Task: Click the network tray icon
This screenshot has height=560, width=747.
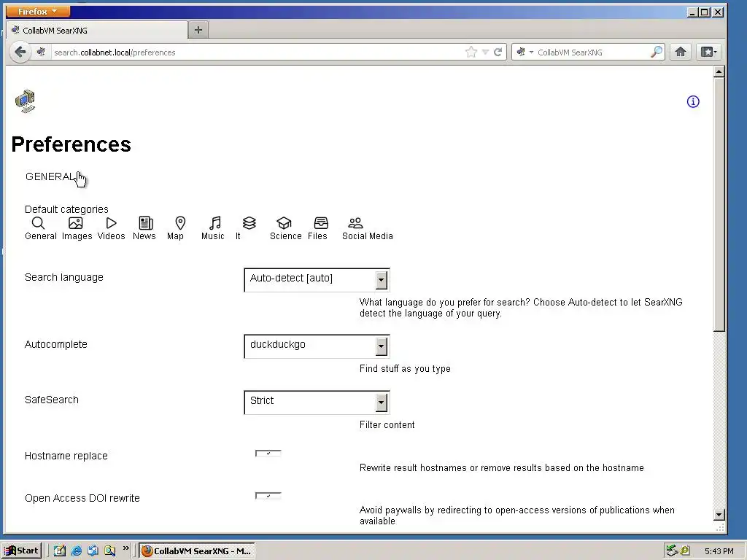Action: tap(671, 551)
